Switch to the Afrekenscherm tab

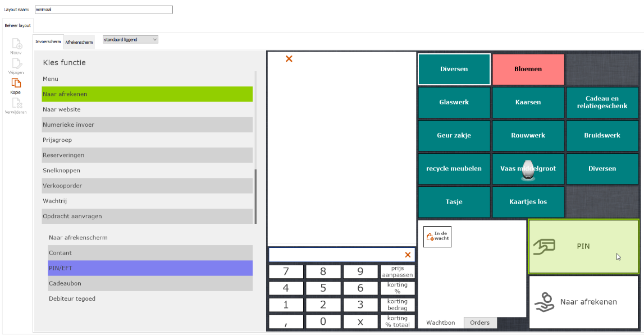(79, 42)
